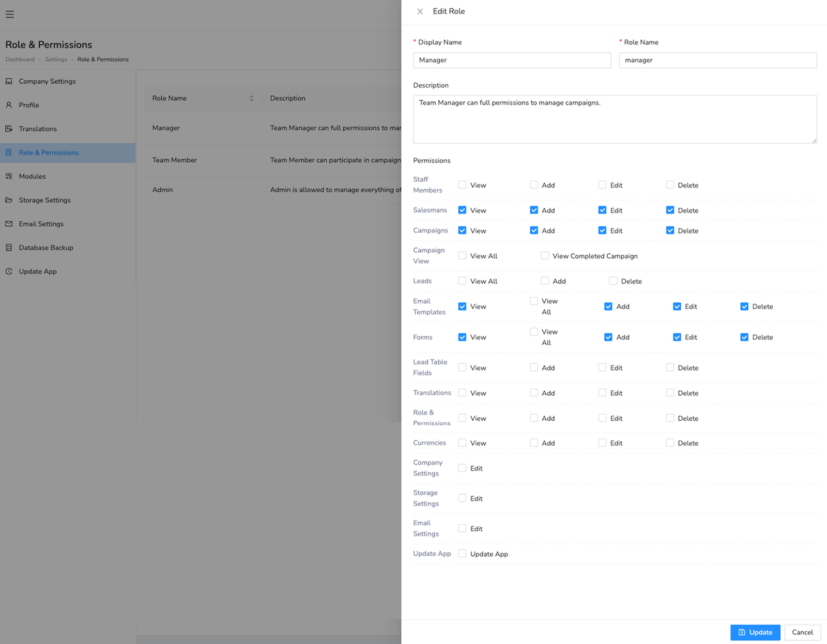
Task: Uncheck Campaigns Edit permission
Action: [x=602, y=230]
